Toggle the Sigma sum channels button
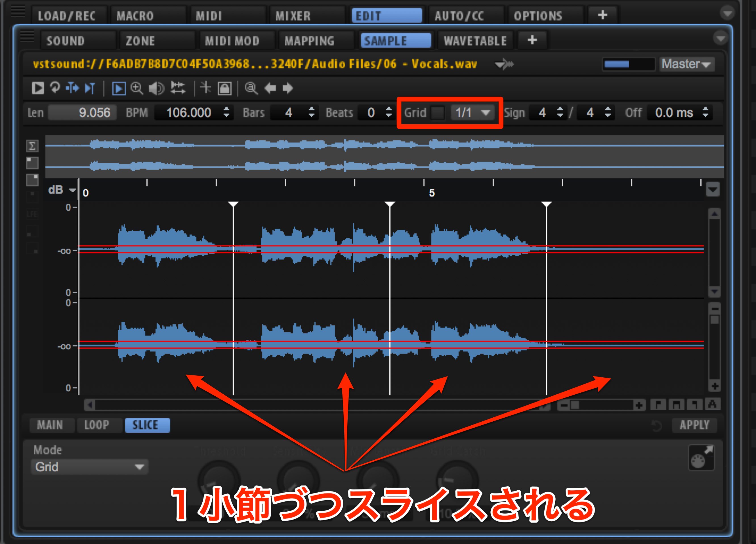This screenshot has height=544, width=756. (x=32, y=146)
